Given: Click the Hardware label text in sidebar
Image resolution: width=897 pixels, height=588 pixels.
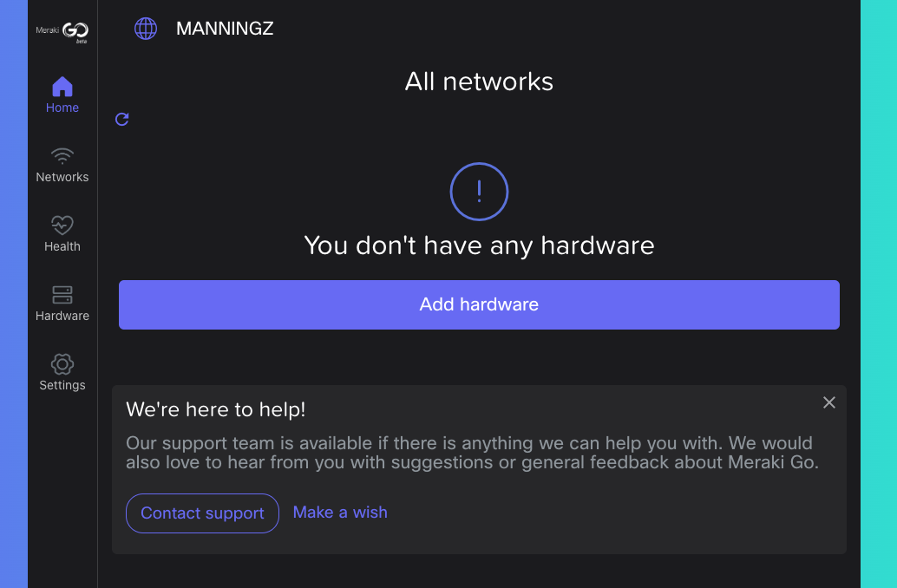Looking at the screenshot, I should coord(62,316).
